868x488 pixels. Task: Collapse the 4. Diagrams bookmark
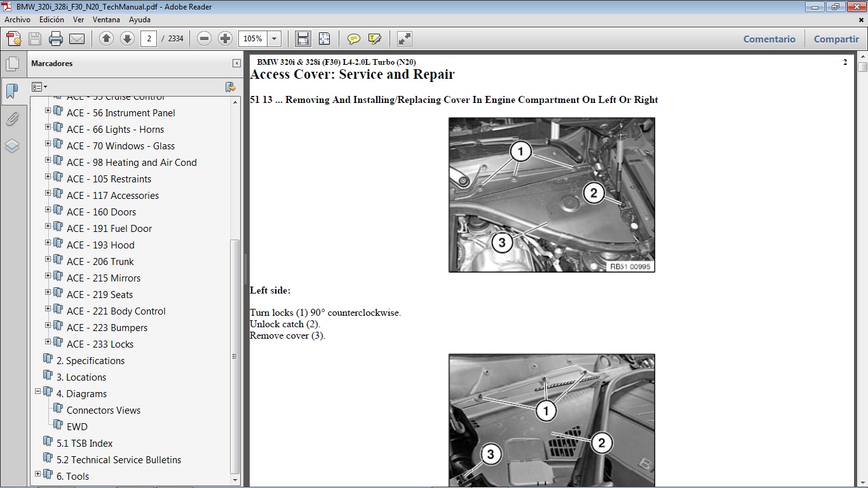click(x=37, y=391)
